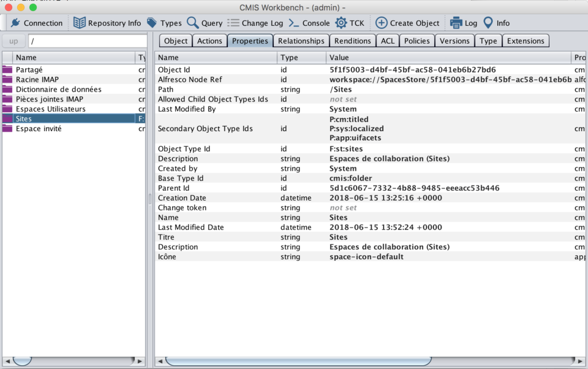Click the Create Object plus icon

(x=381, y=23)
